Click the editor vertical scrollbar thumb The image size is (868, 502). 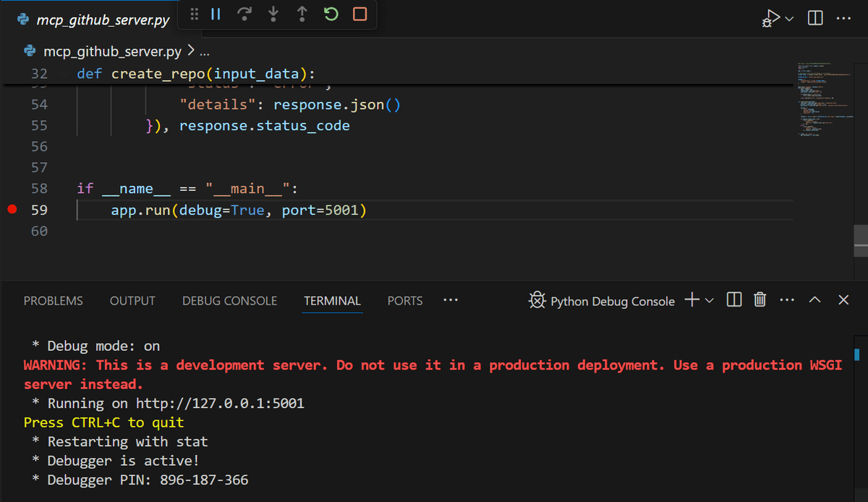click(x=860, y=240)
